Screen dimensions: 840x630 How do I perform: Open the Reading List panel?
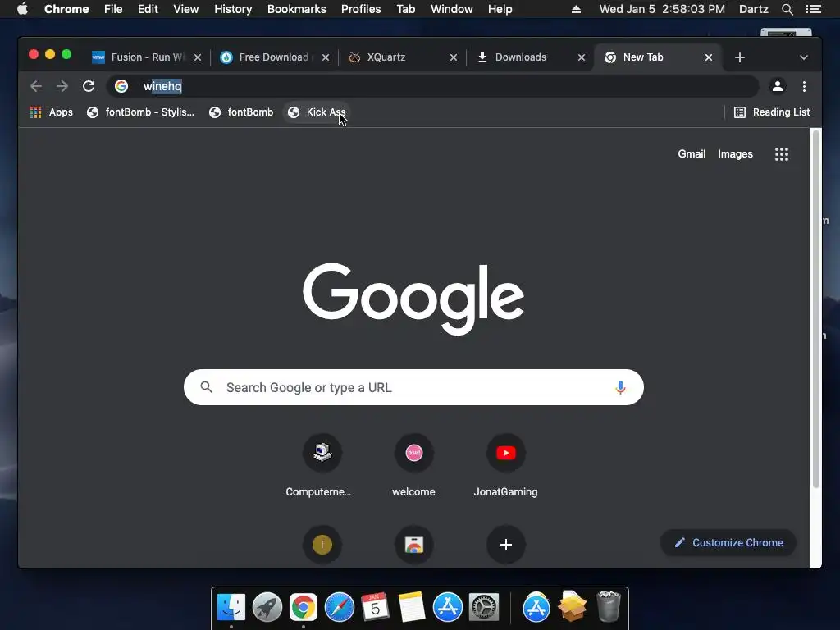coord(772,112)
